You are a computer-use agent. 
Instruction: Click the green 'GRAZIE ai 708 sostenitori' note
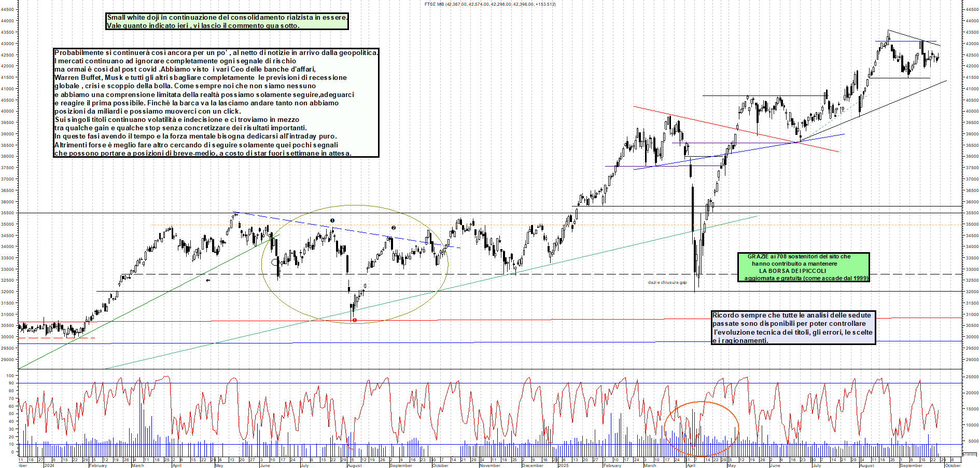pos(803,267)
